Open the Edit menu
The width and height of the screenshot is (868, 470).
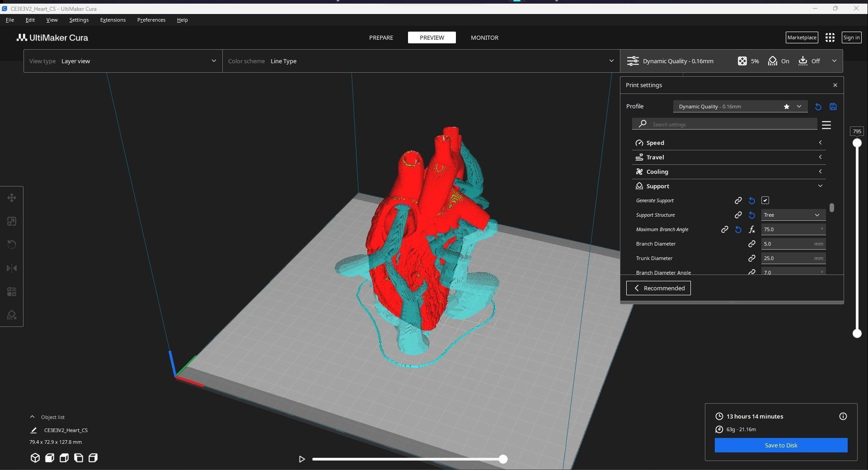pyautogui.click(x=30, y=20)
